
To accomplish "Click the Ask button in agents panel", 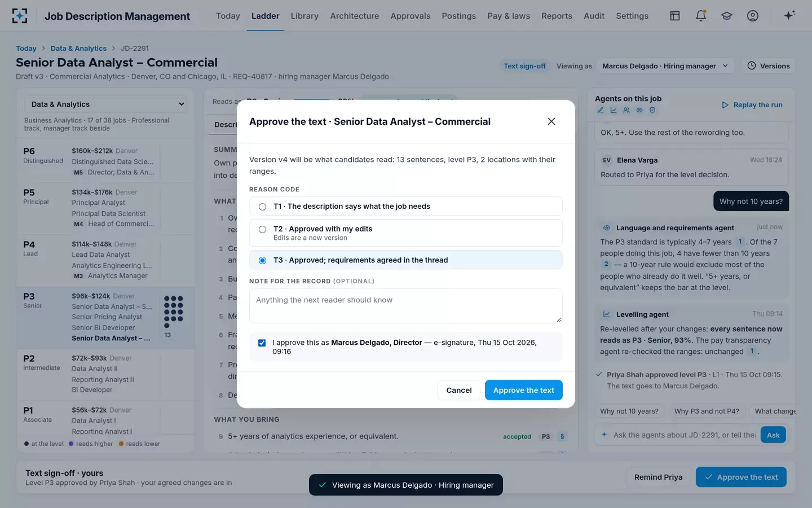I will (773, 435).
